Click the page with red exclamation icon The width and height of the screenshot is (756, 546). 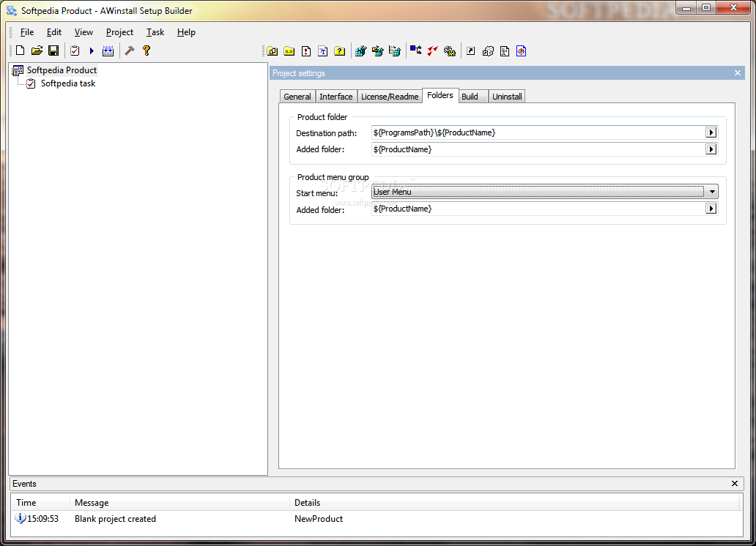[x=306, y=51]
